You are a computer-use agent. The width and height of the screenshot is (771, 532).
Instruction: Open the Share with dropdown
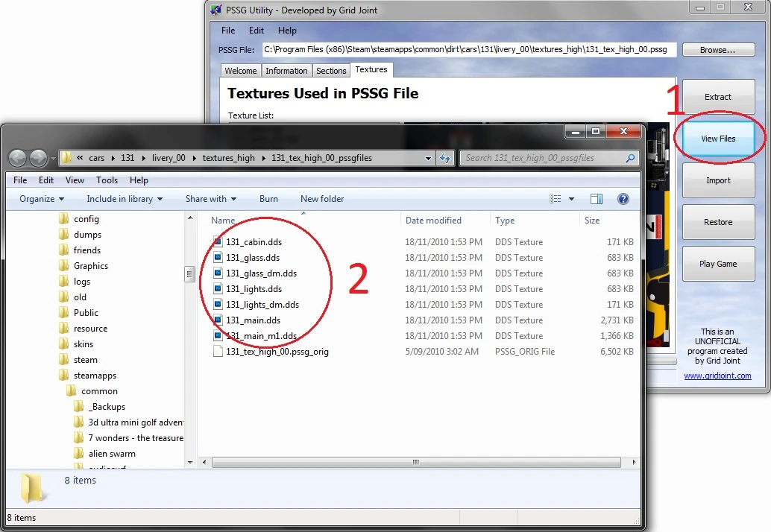coord(211,199)
